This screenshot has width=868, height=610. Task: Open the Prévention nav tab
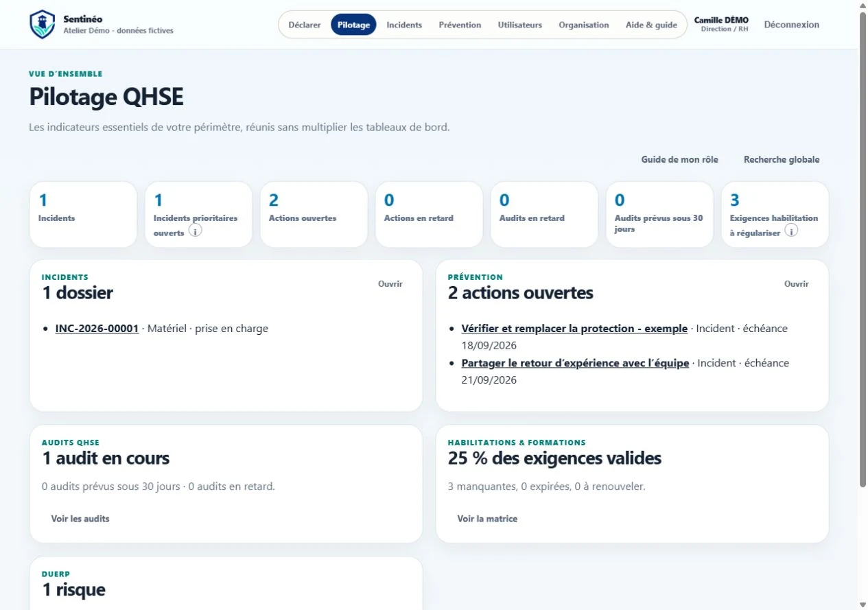(460, 25)
